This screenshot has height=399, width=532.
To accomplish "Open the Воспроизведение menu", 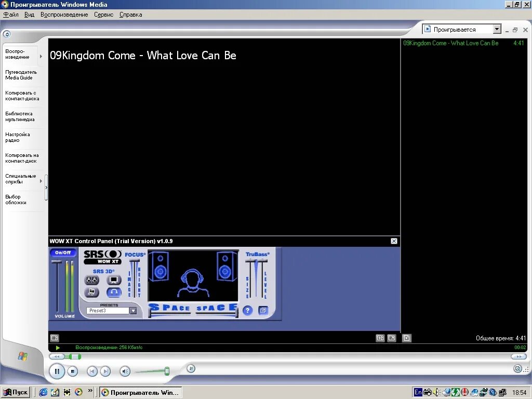I will tap(64, 15).
